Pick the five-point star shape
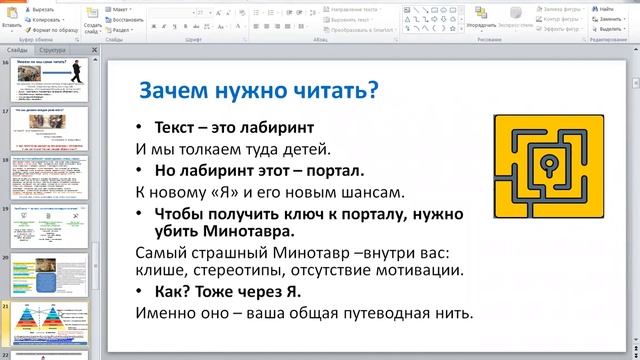 point(452,29)
